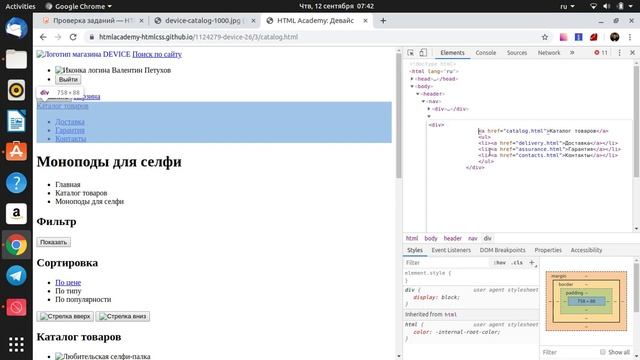The image size is (640, 360).
Task: Collapse the body element in the DOM tree
Action: (x=412, y=86)
